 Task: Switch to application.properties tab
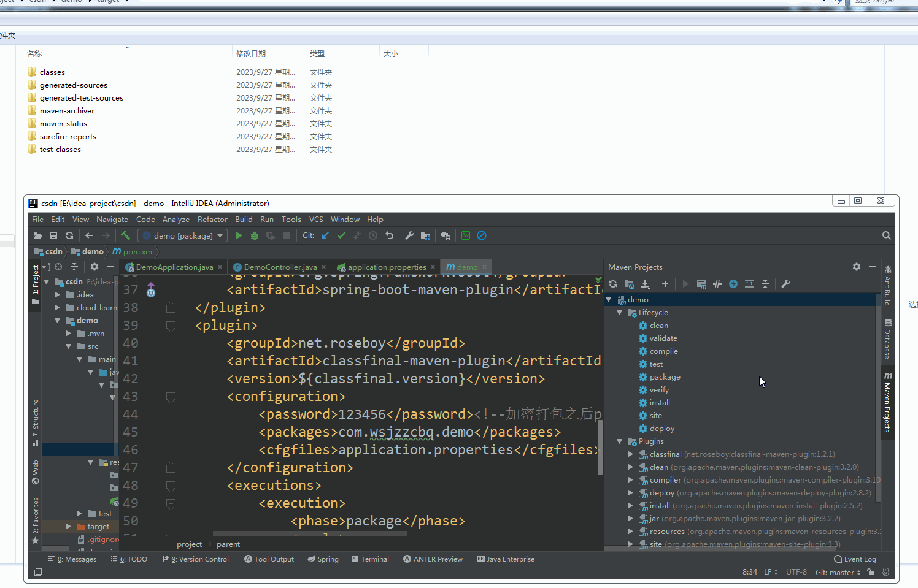coord(386,267)
